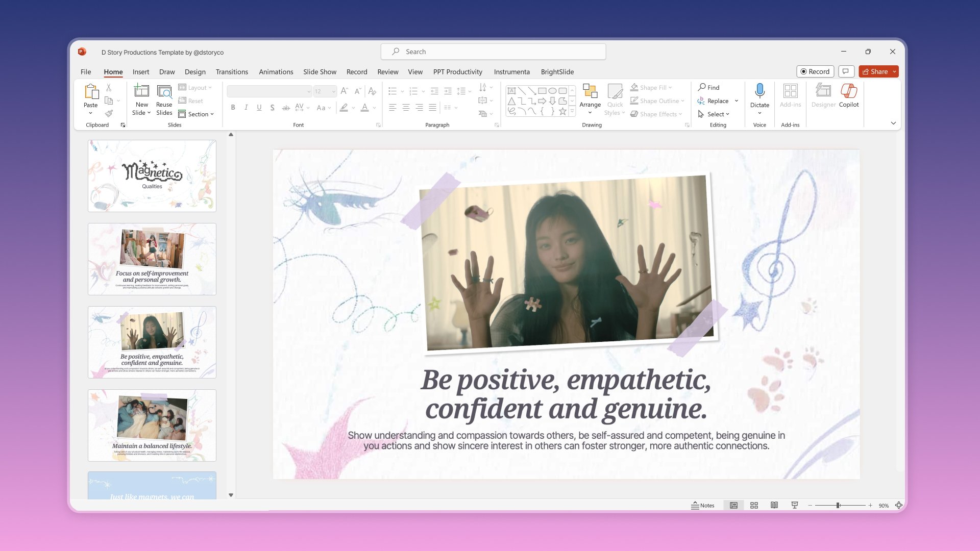Viewport: 980px width, 551px height.
Task: Click the Share button
Action: tap(875, 71)
